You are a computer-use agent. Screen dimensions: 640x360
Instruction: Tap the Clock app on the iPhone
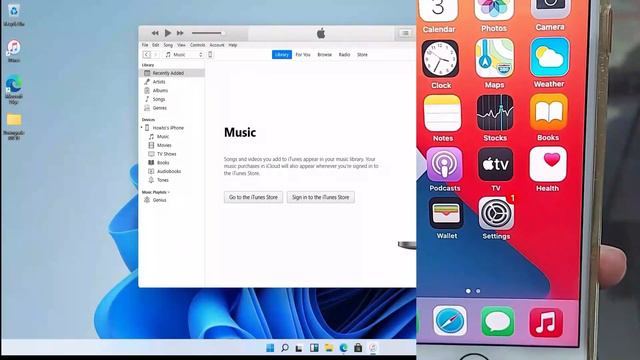[440, 59]
